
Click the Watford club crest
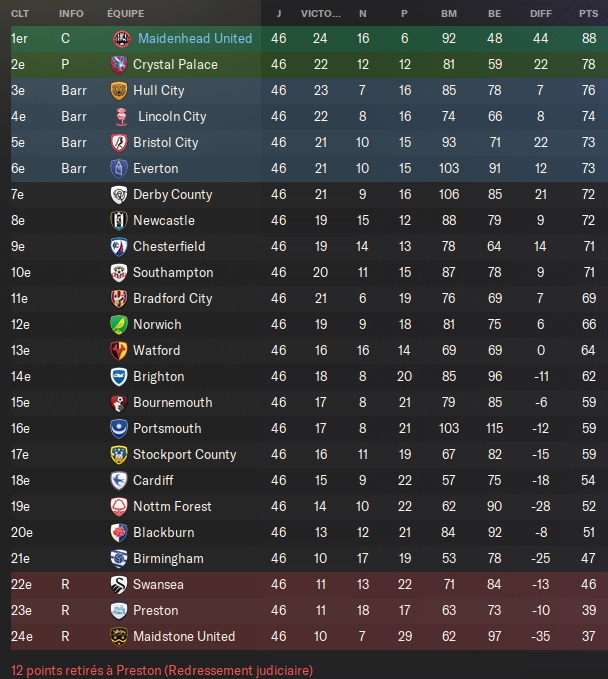coord(119,350)
